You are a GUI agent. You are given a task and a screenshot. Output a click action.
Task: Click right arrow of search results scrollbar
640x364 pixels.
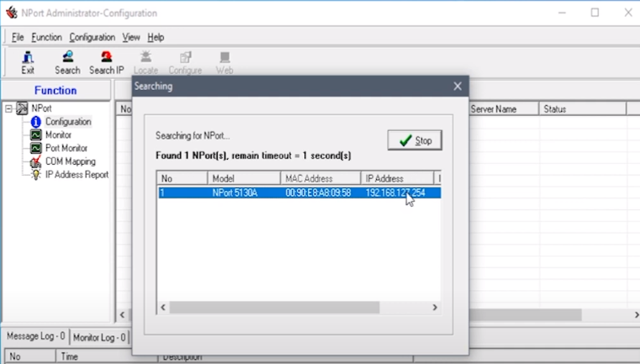435,308
